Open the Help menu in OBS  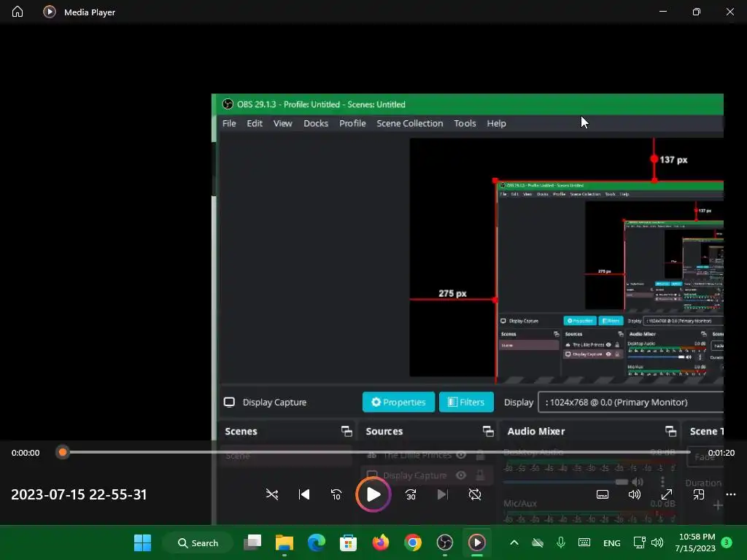496,123
